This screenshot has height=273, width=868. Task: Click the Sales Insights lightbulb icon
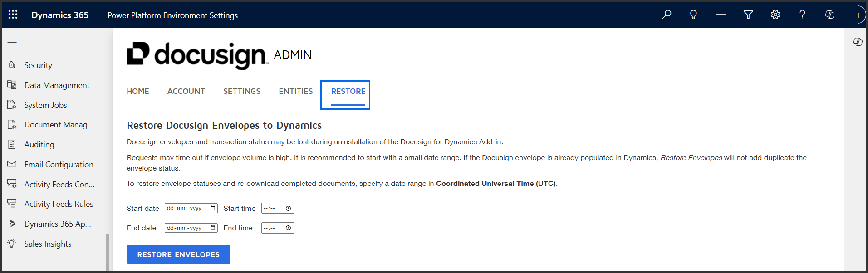pos(12,244)
